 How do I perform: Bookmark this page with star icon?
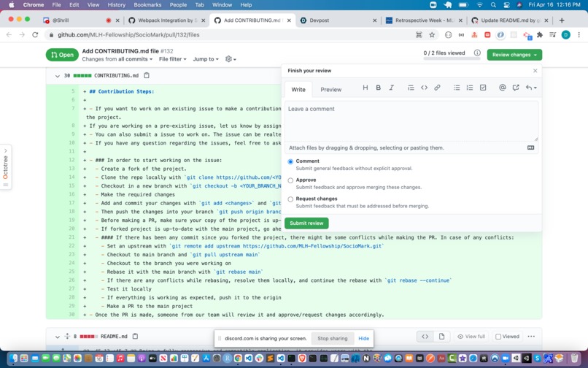point(432,35)
